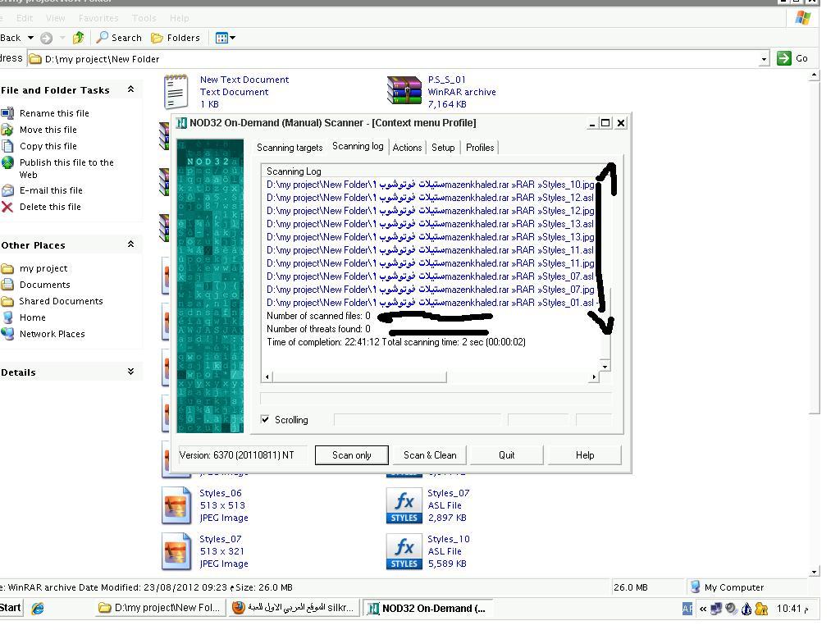
Task: Click Delete this file link
Action: click(x=50, y=207)
